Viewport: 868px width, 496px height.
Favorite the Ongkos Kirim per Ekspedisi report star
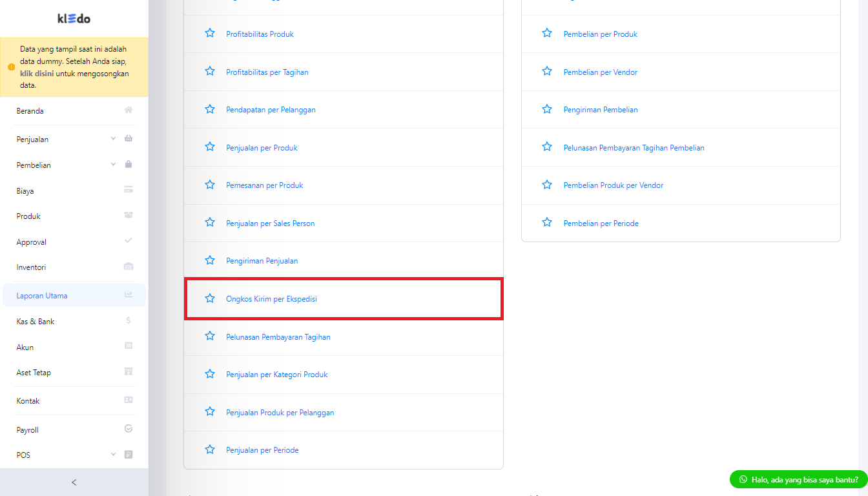(210, 298)
